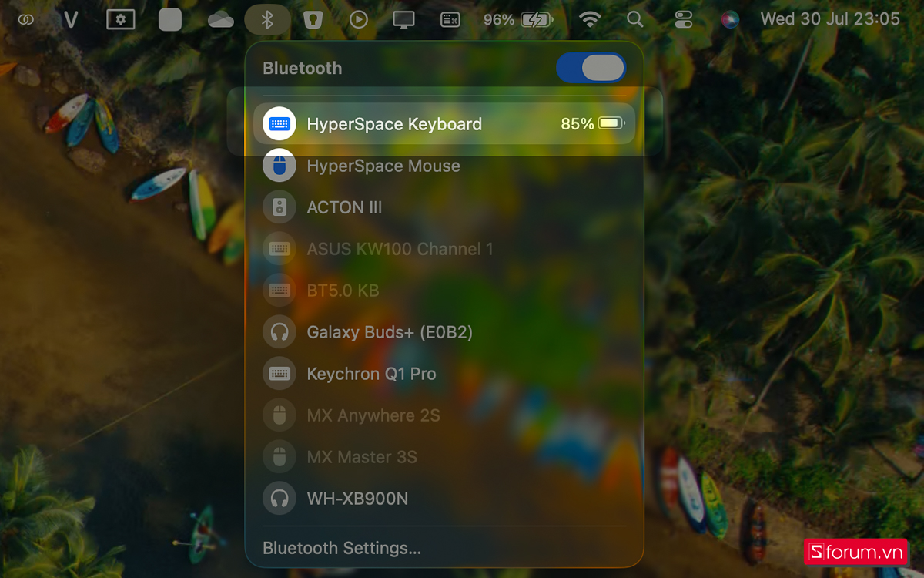This screenshot has height=578, width=924.
Task: Open Control Center from menu bar
Action: pyautogui.click(x=683, y=19)
